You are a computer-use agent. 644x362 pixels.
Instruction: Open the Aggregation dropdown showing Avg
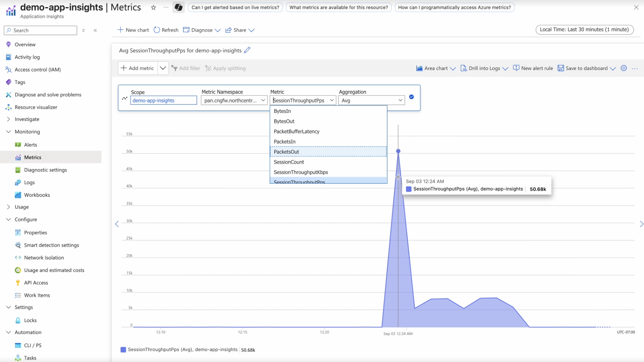[x=371, y=100]
